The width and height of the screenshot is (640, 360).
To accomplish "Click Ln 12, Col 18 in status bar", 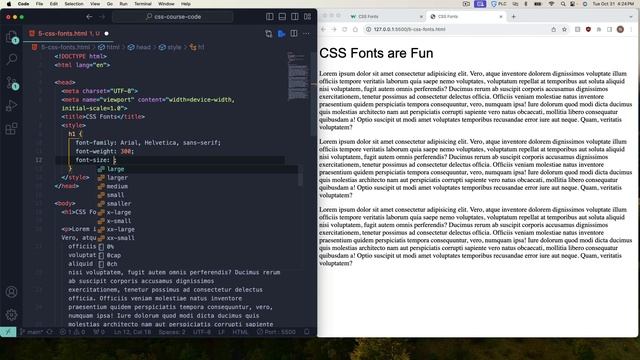I will coord(132,332).
